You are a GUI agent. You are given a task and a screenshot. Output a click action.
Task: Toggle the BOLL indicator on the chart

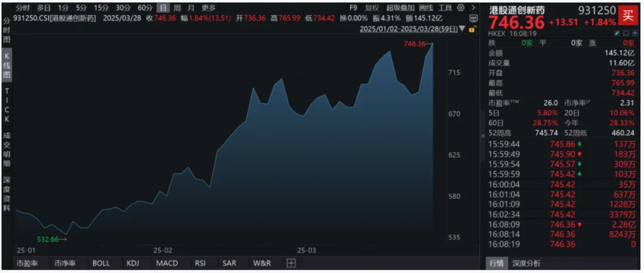(x=101, y=263)
